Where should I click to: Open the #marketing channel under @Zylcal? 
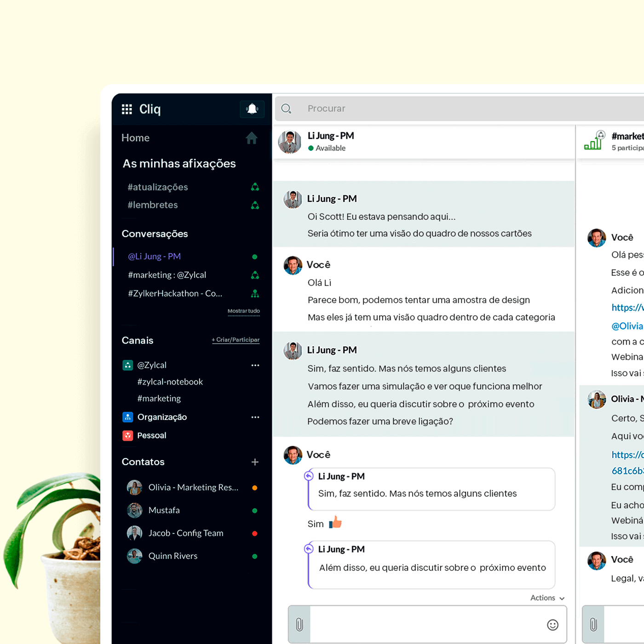click(159, 398)
